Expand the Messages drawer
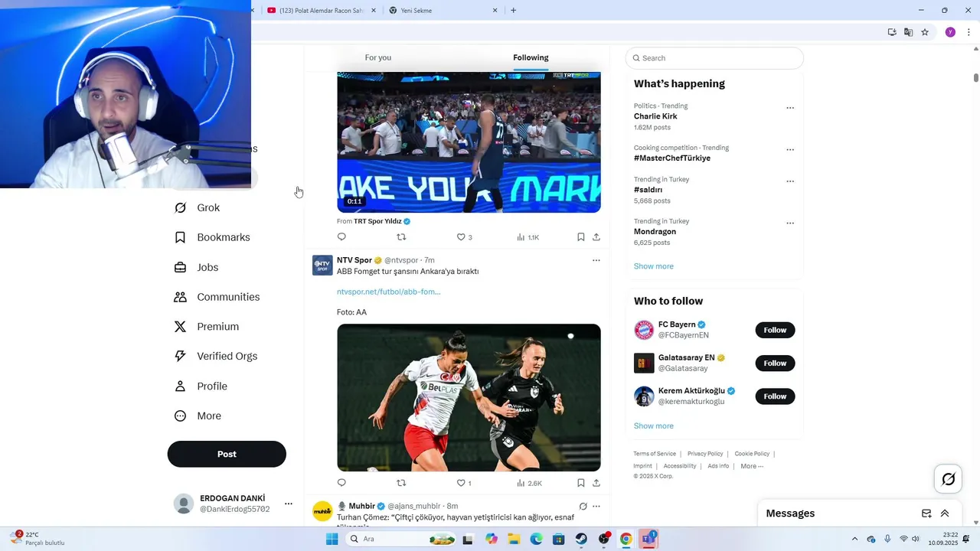The width and height of the screenshot is (980, 551). coord(945,514)
